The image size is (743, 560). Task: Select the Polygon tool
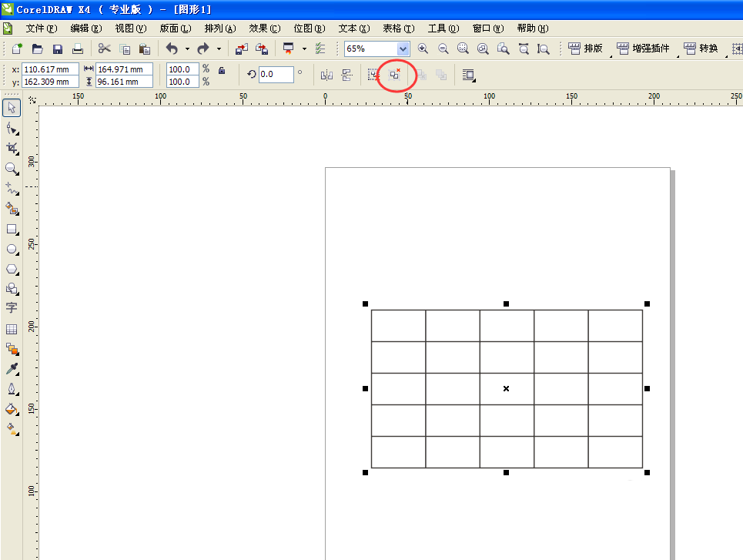(x=12, y=269)
